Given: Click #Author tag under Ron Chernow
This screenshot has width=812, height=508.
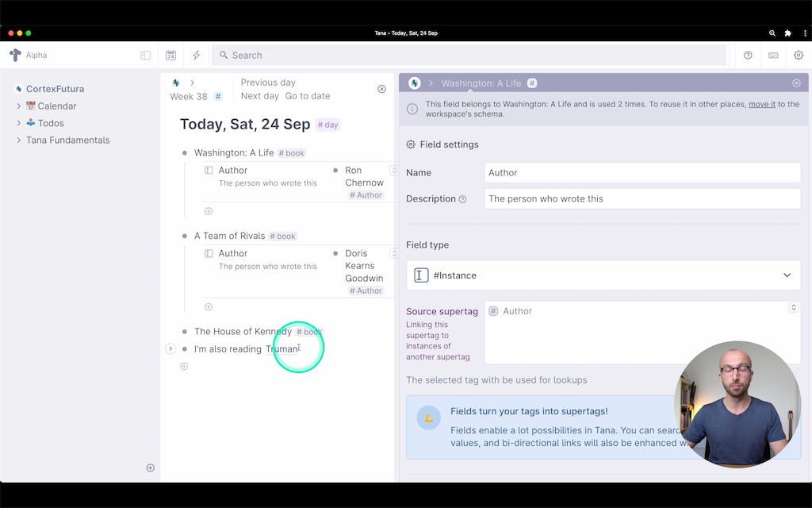Looking at the screenshot, I should (x=366, y=195).
